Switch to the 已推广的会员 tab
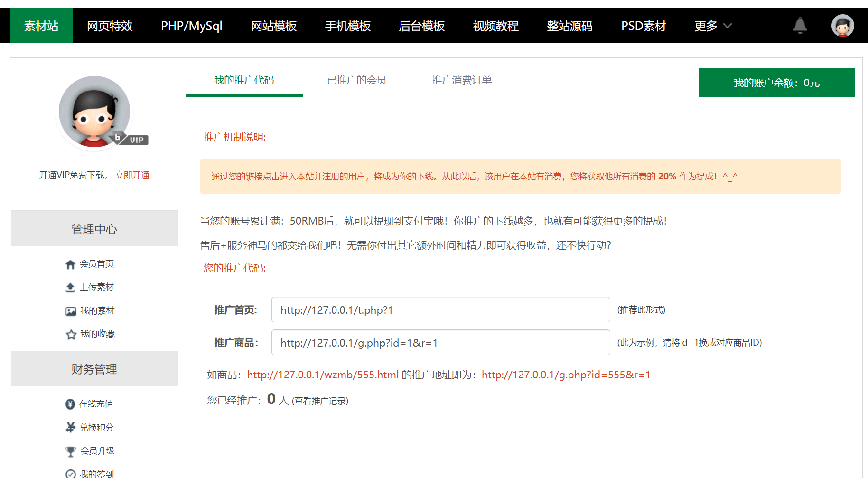The image size is (868, 478). point(357,80)
